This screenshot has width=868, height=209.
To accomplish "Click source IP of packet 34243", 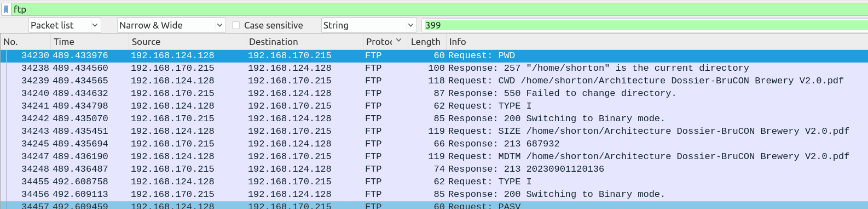I will (172, 131).
